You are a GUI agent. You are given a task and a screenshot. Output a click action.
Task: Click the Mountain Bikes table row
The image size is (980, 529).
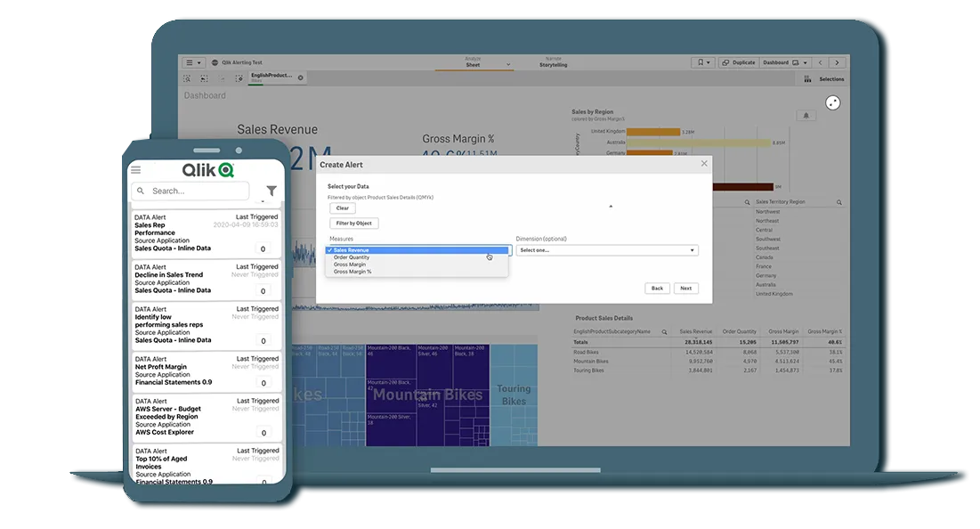[x=708, y=362]
